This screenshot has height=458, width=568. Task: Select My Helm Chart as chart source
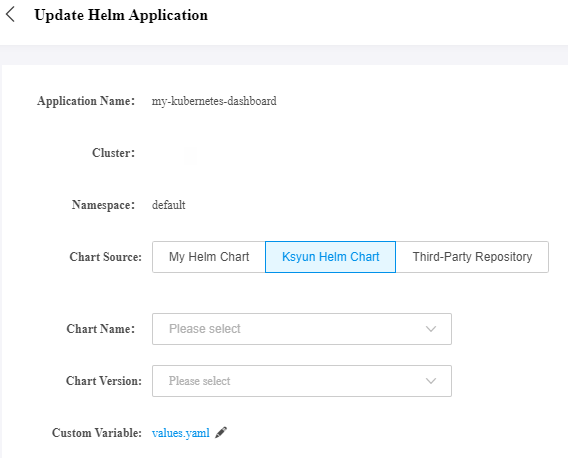pos(209,257)
